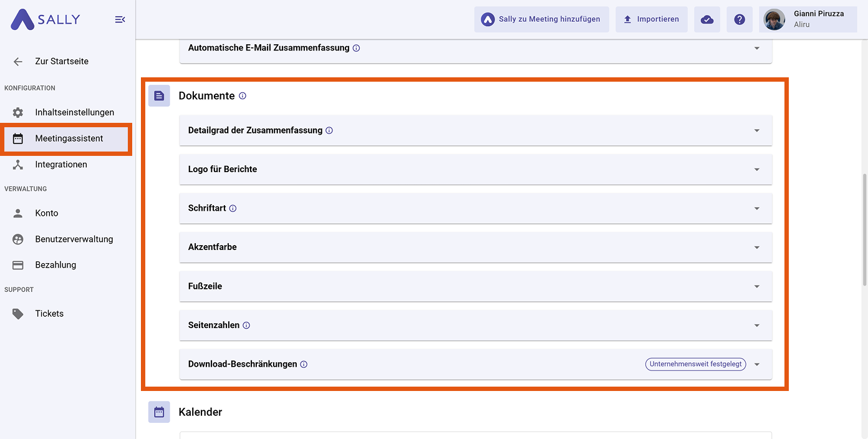The image size is (868, 439).
Task: Click the Importieren button
Action: [x=651, y=19]
